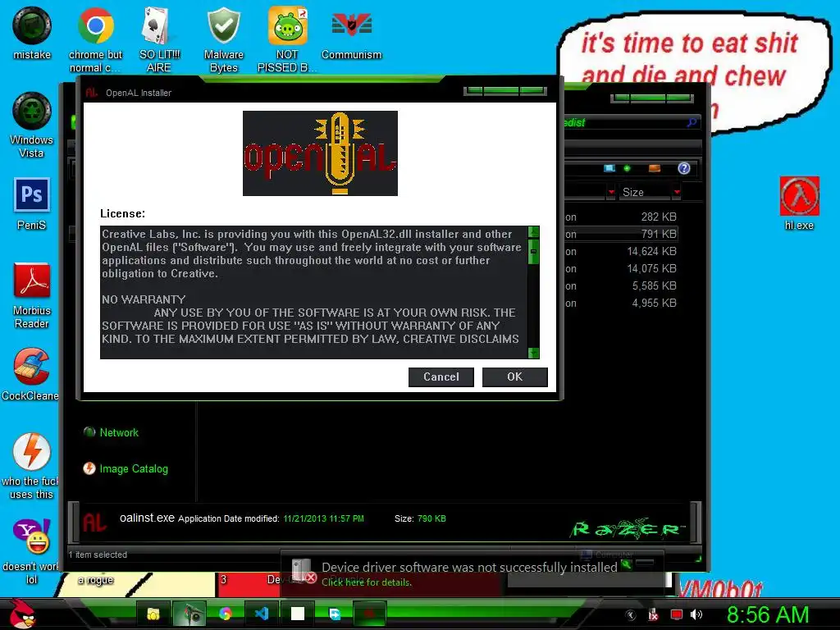This screenshot has width=840, height=630.
Task: Select the 282 KB file row
Action: (622, 217)
